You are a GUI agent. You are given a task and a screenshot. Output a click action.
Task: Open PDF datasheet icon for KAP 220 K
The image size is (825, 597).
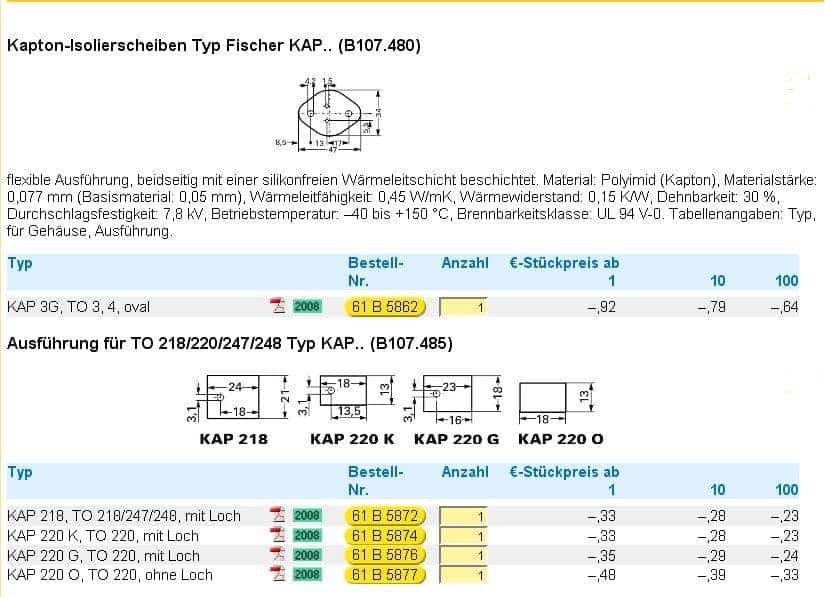click(277, 534)
